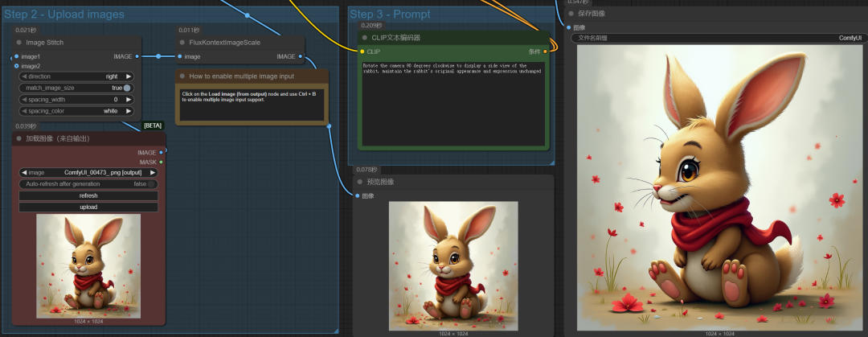Click the 'Step 2 - Upload images' group title
Screen dimensions: 868x337
point(64,14)
